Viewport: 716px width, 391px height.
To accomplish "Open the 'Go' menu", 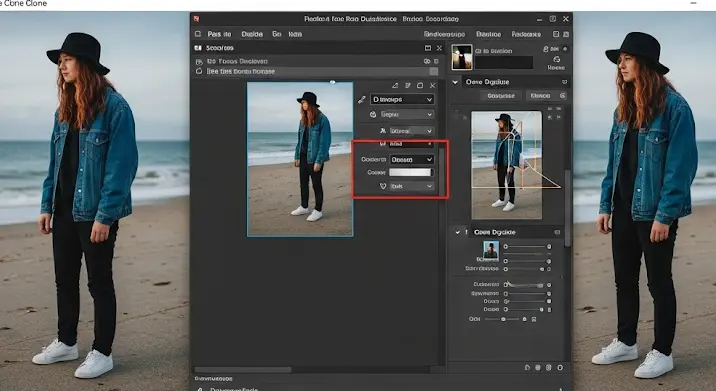I will tap(277, 34).
